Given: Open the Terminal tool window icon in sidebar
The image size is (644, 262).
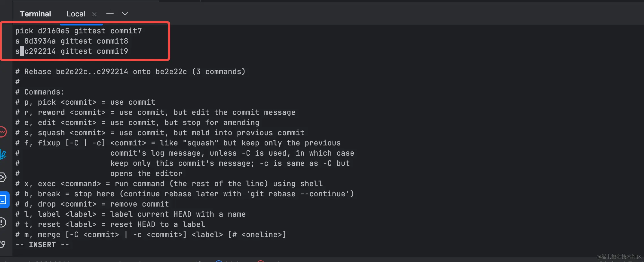Looking at the screenshot, I should pos(4,200).
